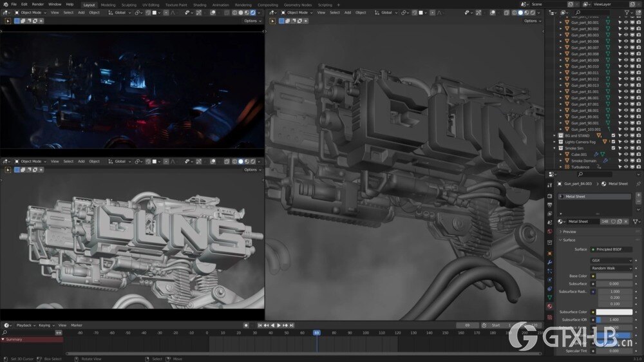This screenshot has height=362, width=644.
Task: Hide Gun_part_80.006 using its eye icon
Action: coord(626,41)
